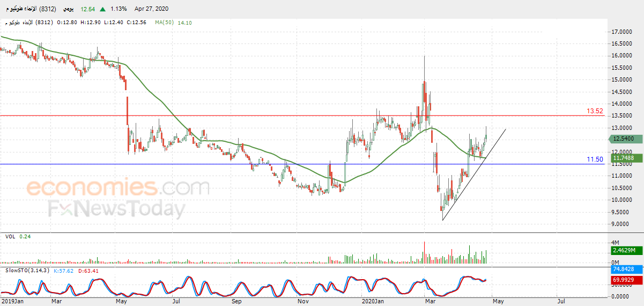Screen dimensions: 644x306
Task: Click the 1.13% change value in header
Action: click(118, 9)
